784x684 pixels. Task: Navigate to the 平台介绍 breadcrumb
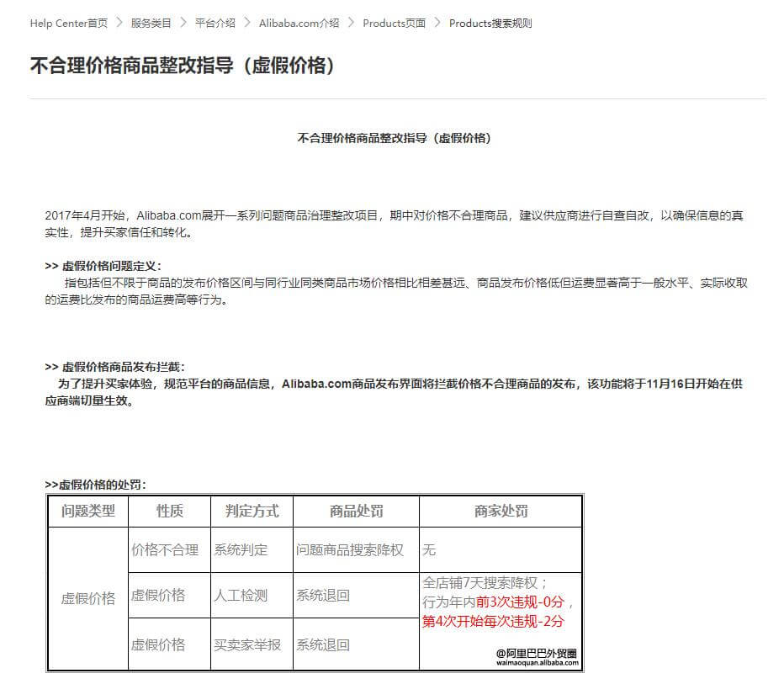point(215,24)
